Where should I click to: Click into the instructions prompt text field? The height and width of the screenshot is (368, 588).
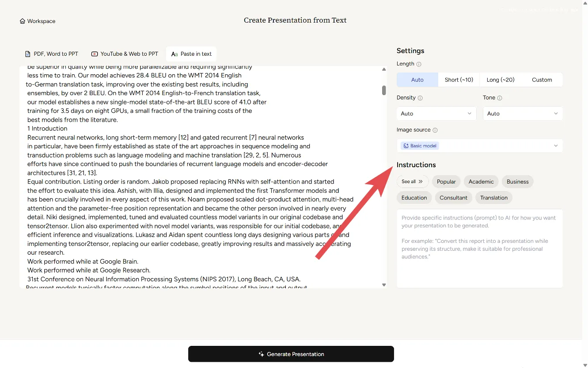tap(479, 248)
